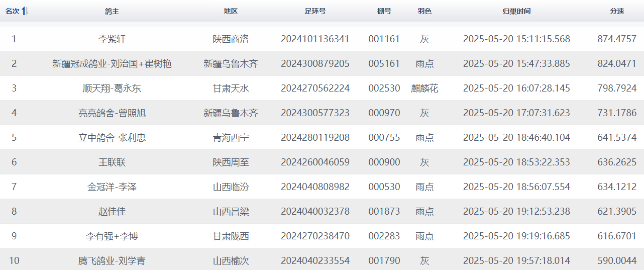
Task: Select ring number 2024300577323
Action: [315, 113]
